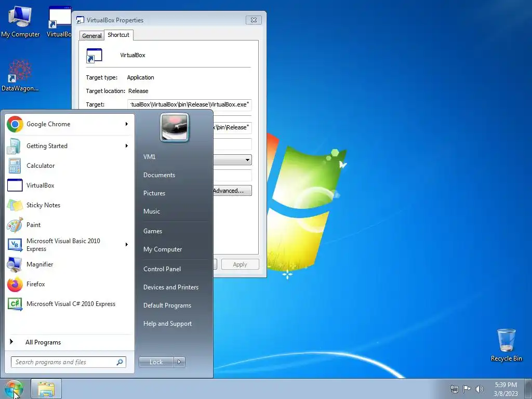Click the volume speaker tray icon
Image resolution: width=532 pixels, height=399 pixels.
point(479,389)
